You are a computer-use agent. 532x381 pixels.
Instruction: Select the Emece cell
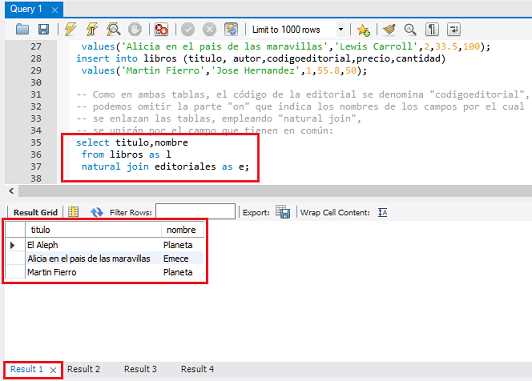point(183,259)
